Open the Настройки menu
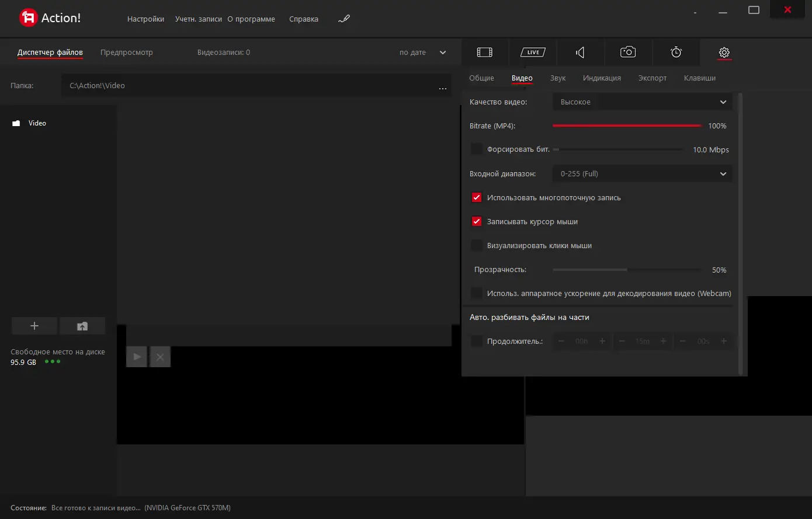Image resolution: width=812 pixels, height=519 pixels. point(145,19)
